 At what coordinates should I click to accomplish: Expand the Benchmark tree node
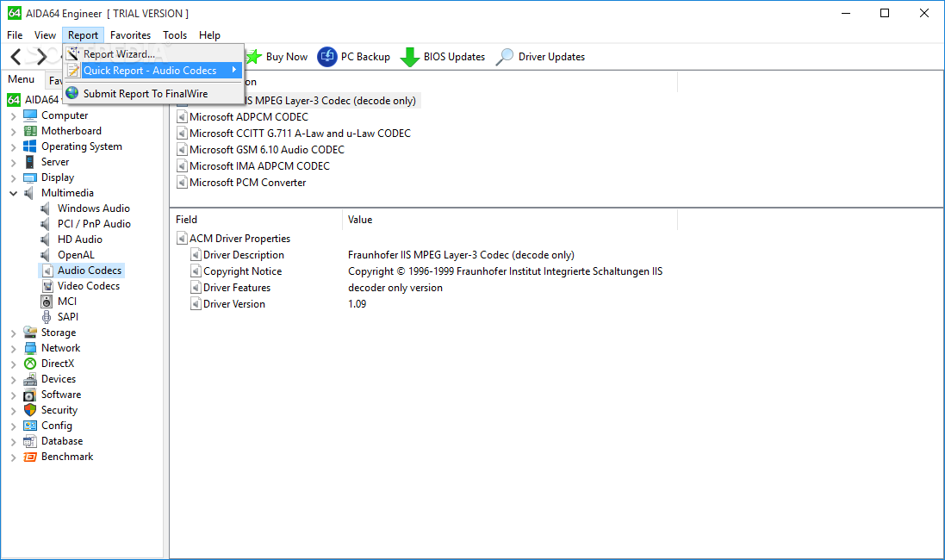tap(13, 457)
